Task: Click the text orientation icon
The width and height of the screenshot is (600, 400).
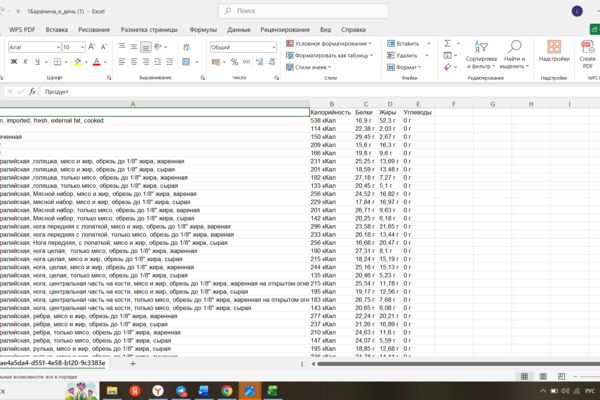Action: coord(158,47)
